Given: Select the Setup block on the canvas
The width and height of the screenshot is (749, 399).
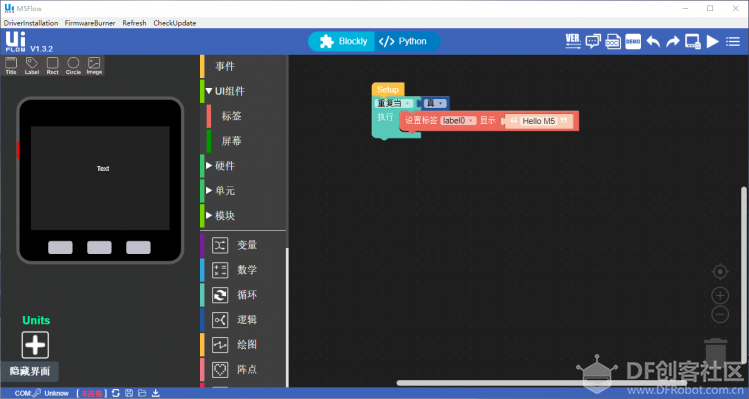Looking at the screenshot, I should [x=388, y=89].
